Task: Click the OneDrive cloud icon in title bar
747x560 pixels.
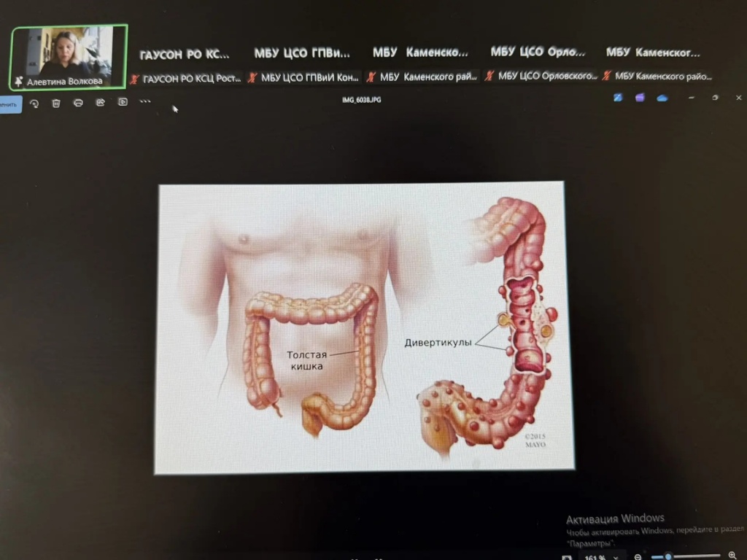Action: coord(662,98)
